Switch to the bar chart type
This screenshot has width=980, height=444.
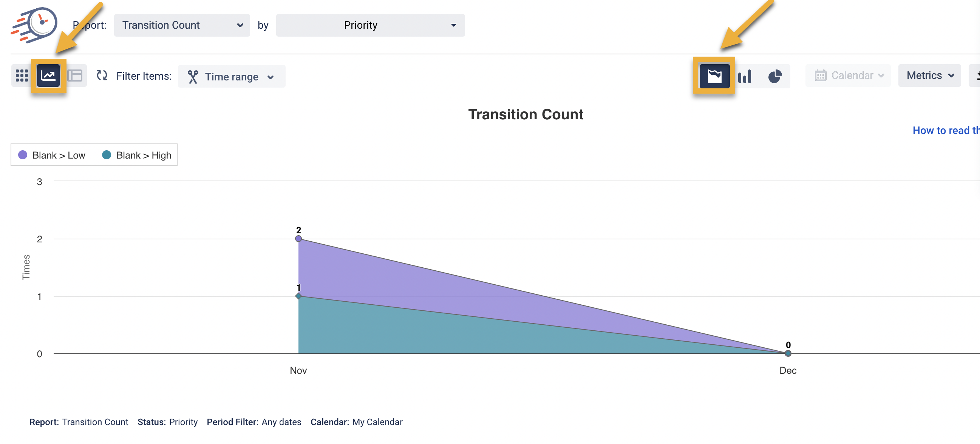[x=745, y=76]
